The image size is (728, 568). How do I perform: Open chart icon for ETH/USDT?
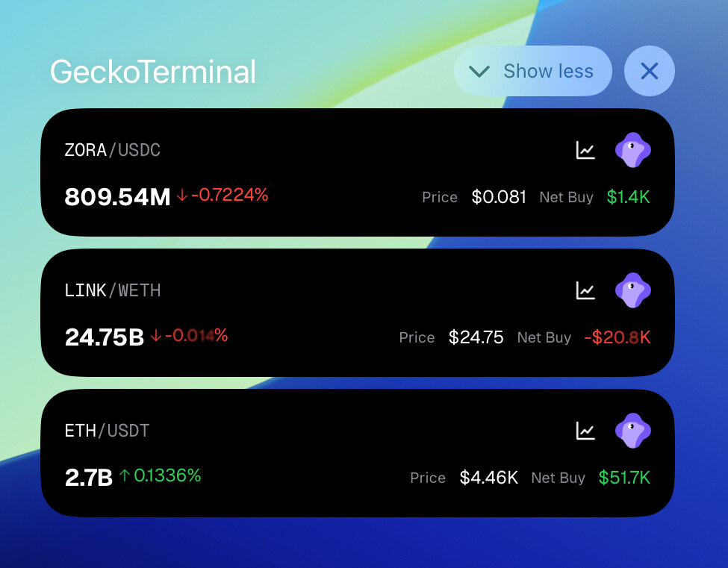point(585,431)
